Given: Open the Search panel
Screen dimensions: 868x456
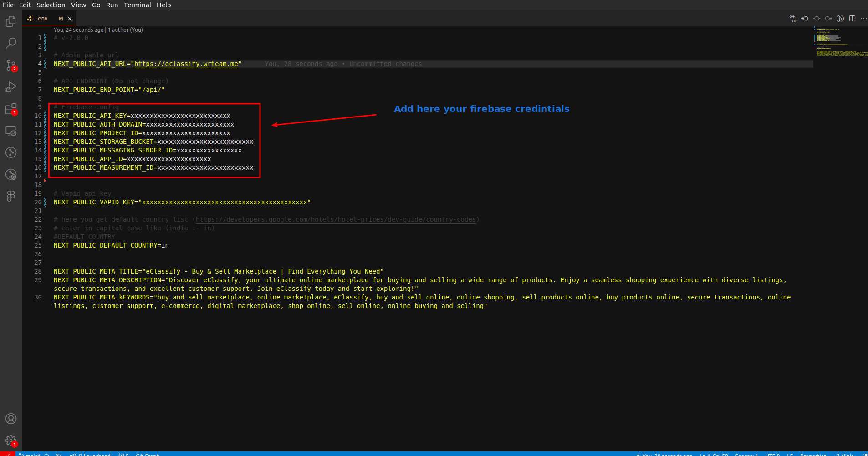Looking at the screenshot, I should [10, 43].
